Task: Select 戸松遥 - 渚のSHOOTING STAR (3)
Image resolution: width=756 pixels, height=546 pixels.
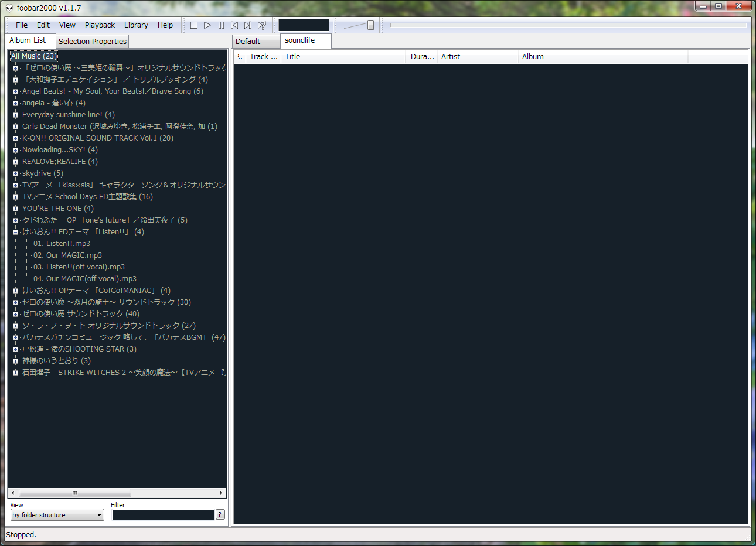Action: click(x=79, y=349)
